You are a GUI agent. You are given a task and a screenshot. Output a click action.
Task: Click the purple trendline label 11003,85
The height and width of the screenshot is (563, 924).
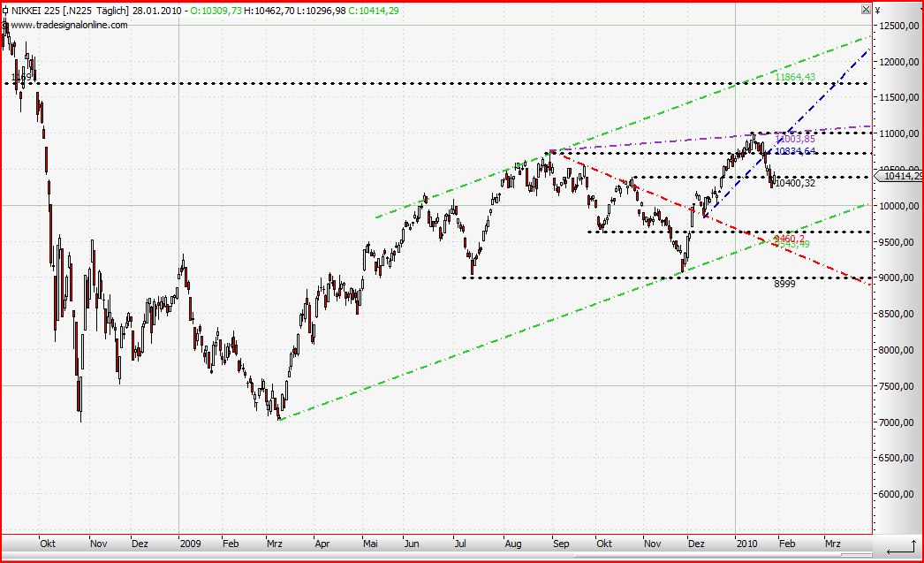(793, 138)
